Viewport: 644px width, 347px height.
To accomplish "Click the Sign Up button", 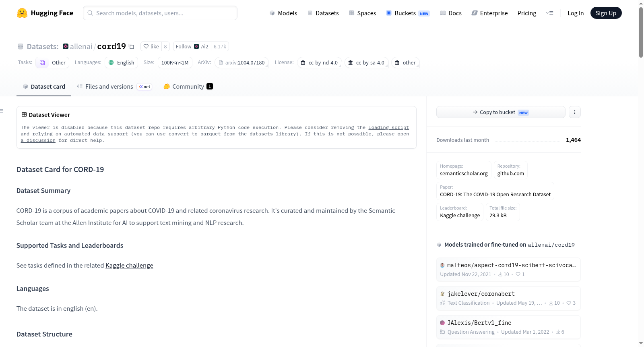I will [x=606, y=13].
